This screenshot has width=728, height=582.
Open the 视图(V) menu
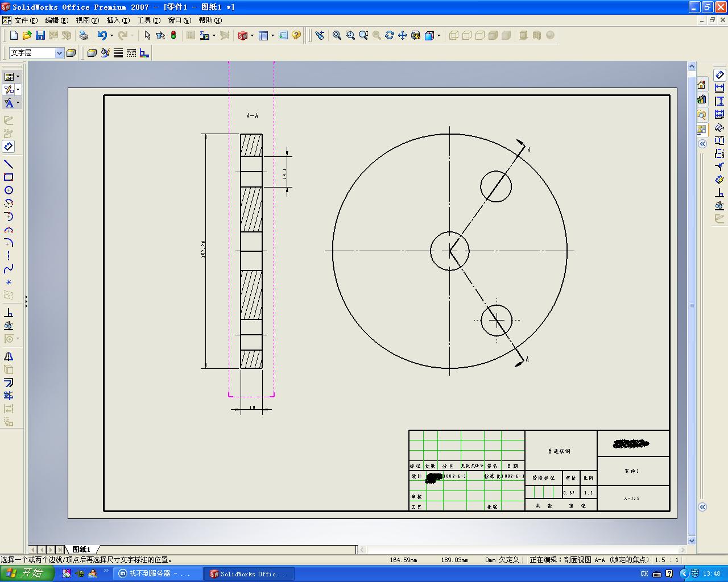pos(88,20)
